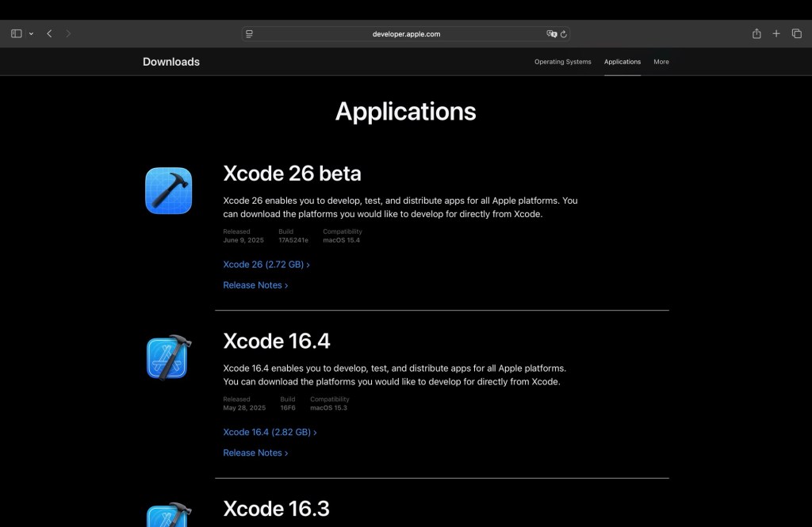
Task: Toggle the Safari sidebar
Action: point(16,34)
